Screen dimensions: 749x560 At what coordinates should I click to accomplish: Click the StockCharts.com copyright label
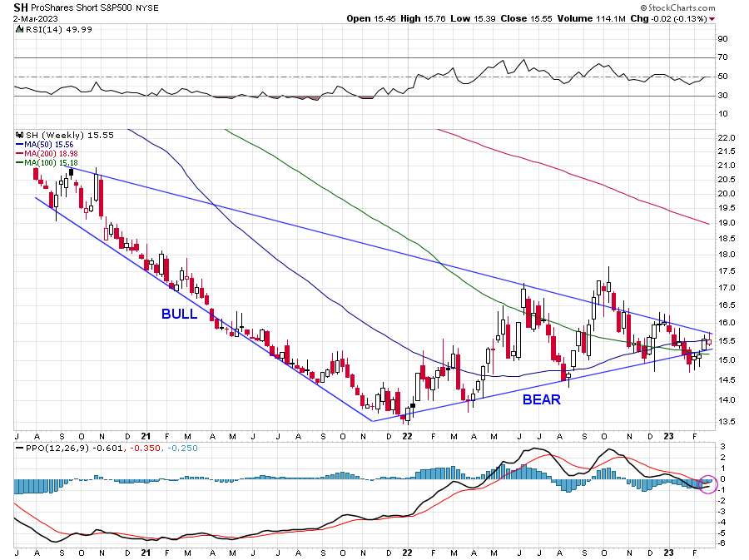677,7
